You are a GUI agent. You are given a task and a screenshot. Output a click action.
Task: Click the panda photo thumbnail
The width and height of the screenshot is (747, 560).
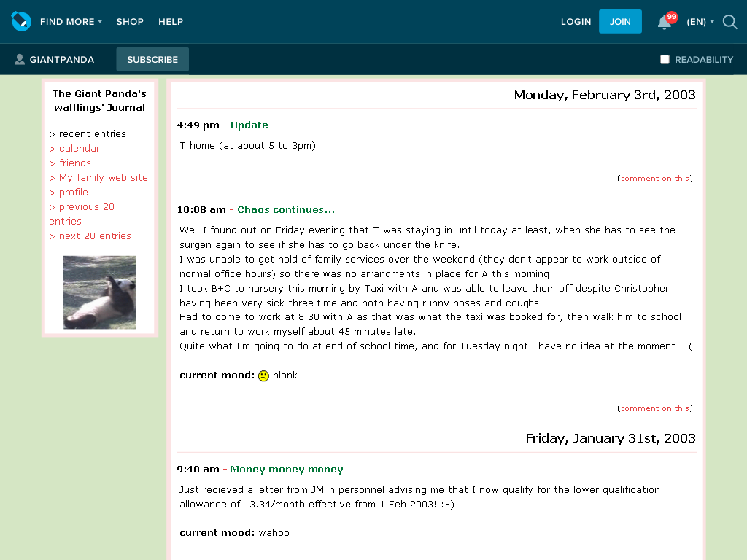point(99,292)
